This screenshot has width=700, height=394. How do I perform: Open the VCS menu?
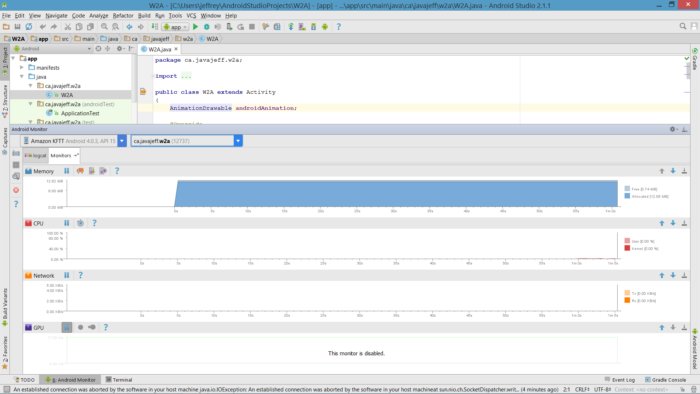(x=192, y=16)
